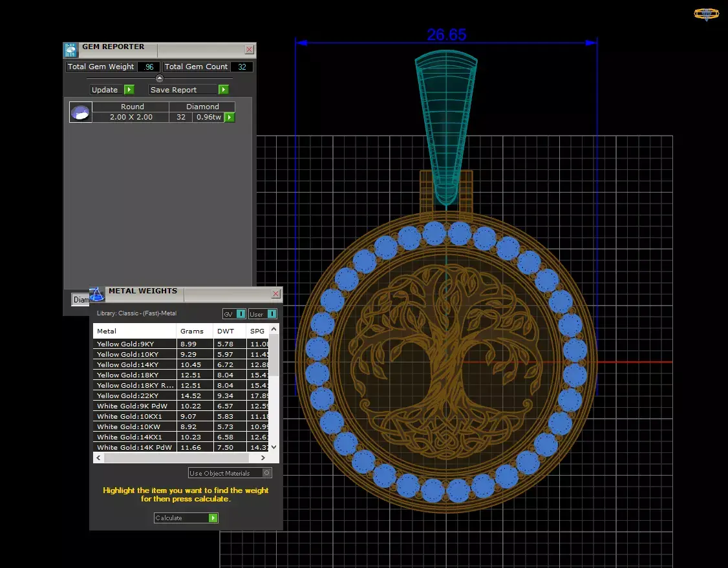728x568 pixels.
Task: Click the Calculate button
Action: (x=186, y=518)
